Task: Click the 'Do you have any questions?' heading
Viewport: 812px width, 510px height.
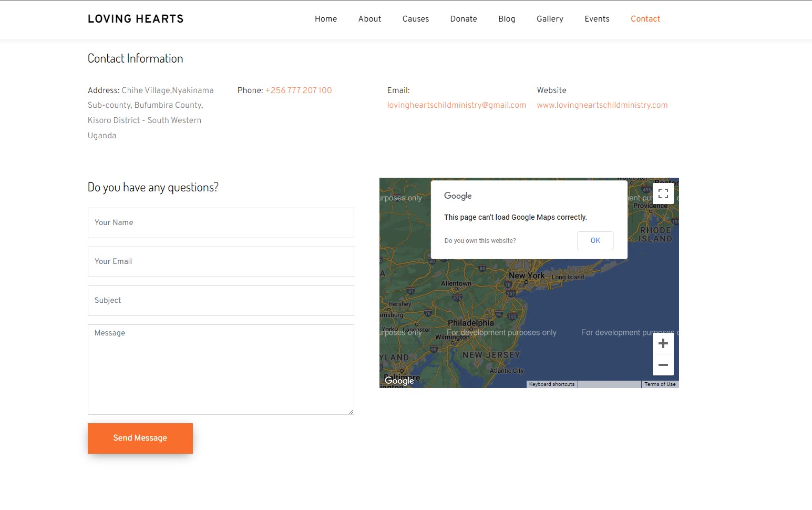Action: 153,187
